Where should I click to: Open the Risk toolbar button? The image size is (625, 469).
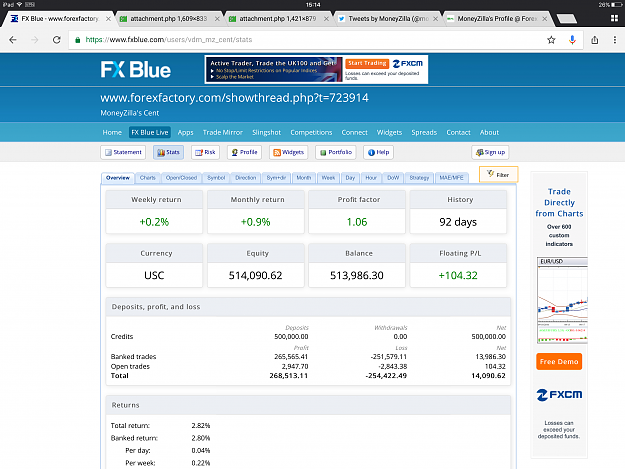205,152
